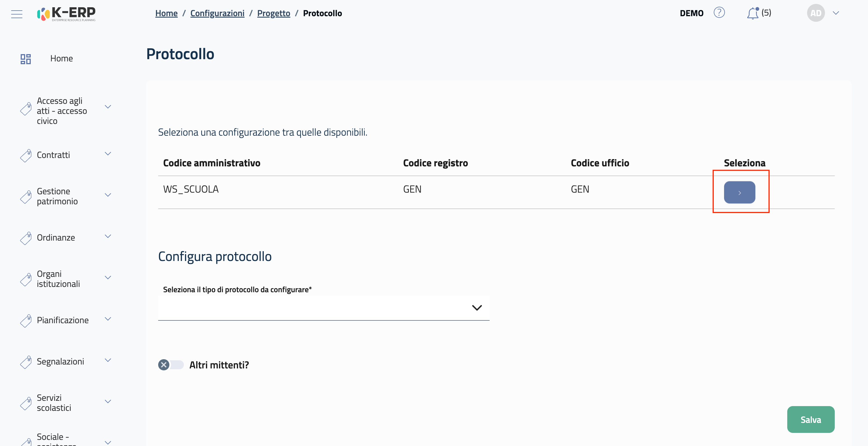Open Gestione patrimonio menu item
This screenshot has height=446, width=868.
point(57,196)
